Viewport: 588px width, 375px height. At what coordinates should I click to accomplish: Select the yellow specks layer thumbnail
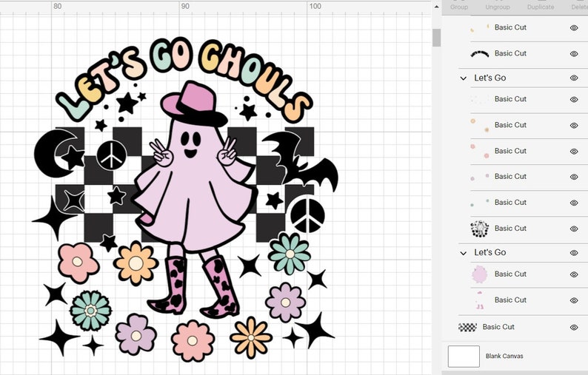tap(480, 27)
